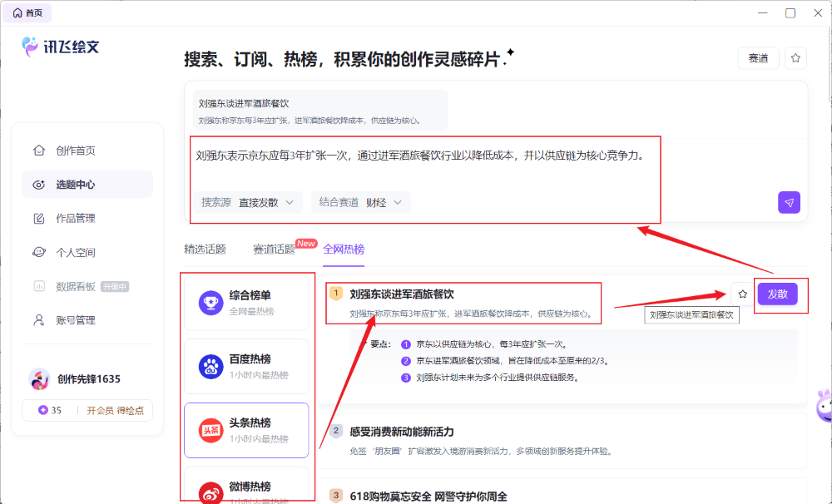832x504 pixels.
Task: Click the username 创作先锋1635
Action: (89, 378)
